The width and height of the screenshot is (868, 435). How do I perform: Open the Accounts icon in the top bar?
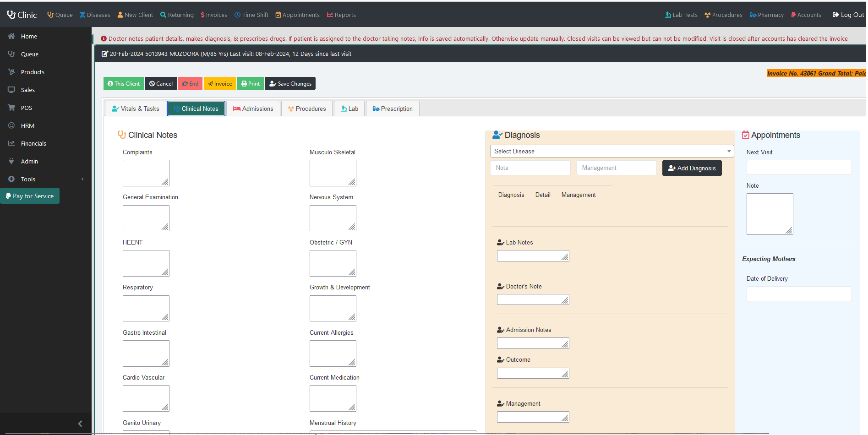coord(793,15)
